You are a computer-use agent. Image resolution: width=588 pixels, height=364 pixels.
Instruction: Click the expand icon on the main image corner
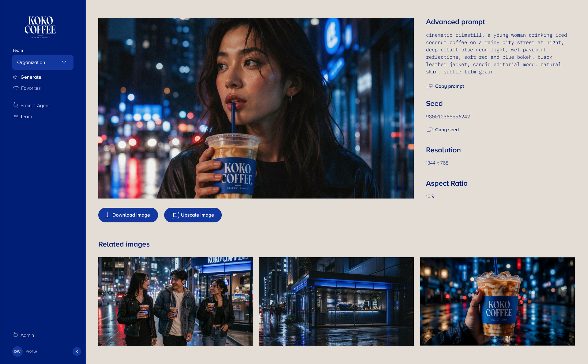click(x=400, y=188)
